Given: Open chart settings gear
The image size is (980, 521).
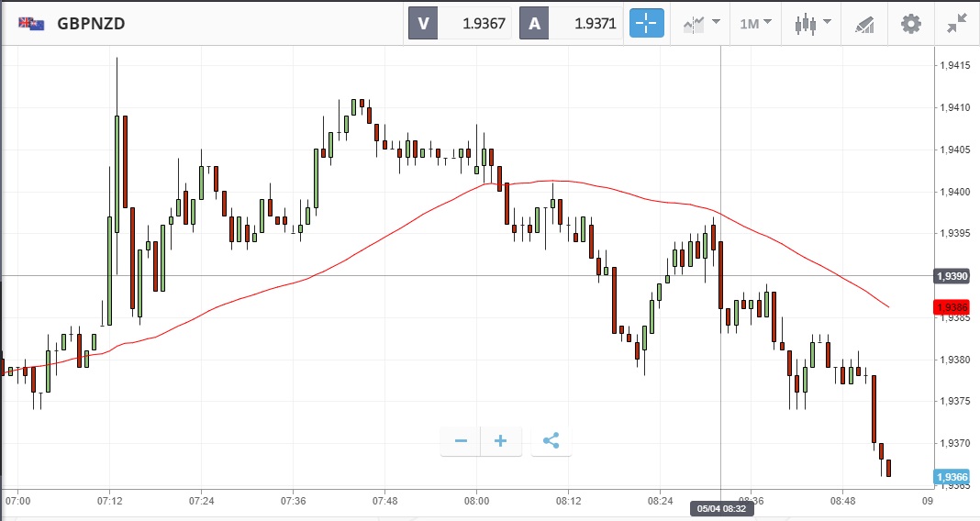Looking at the screenshot, I should [x=910, y=24].
